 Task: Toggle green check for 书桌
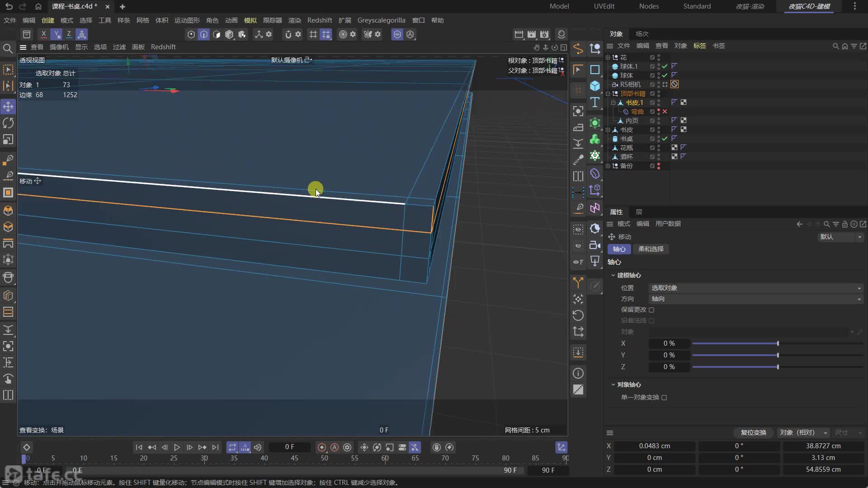(665, 139)
